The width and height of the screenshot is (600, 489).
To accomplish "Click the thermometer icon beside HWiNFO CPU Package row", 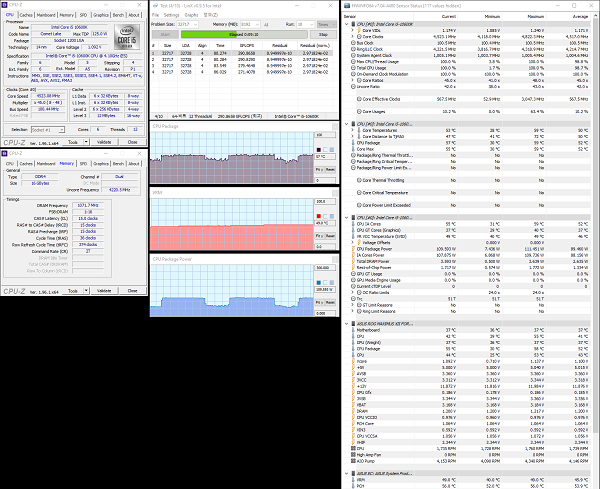I will pyautogui.click(x=353, y=143).
